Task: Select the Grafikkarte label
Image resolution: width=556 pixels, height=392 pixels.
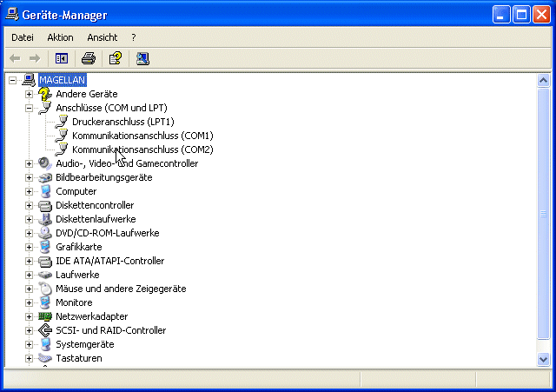Action: [x=79, y=247]
